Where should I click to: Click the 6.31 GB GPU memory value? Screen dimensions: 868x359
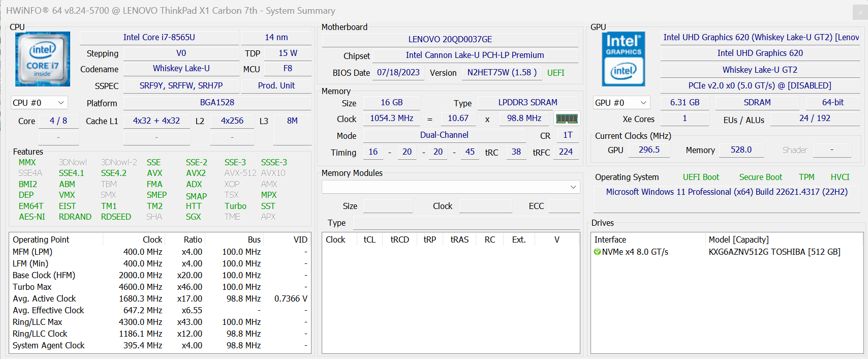click(x=685, y=102)
